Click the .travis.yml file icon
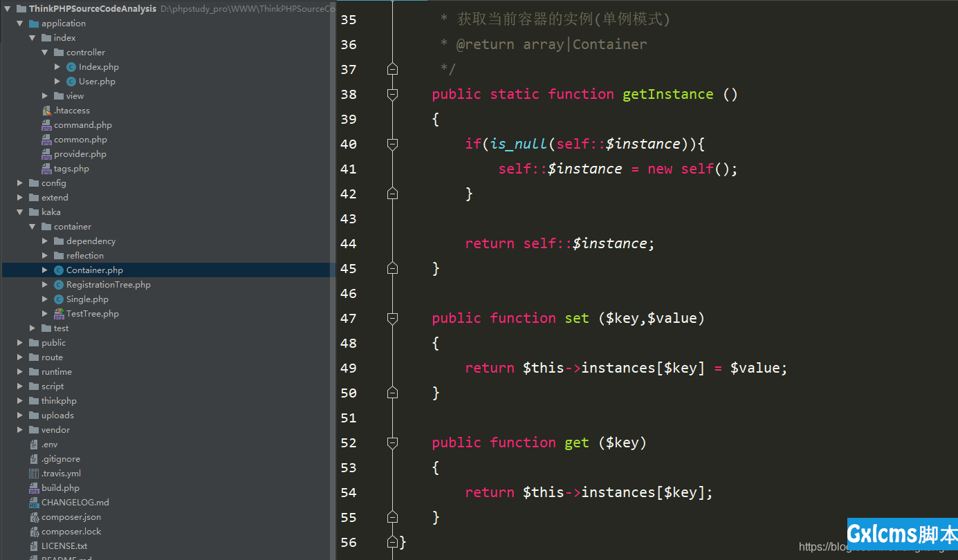This screenshot has width=958, height=560. point(34,474)
